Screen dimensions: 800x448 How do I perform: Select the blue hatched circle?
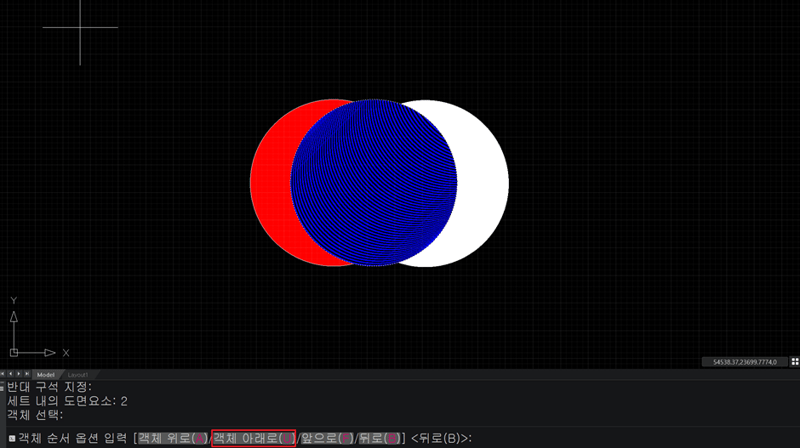click(x=373, y=183)
